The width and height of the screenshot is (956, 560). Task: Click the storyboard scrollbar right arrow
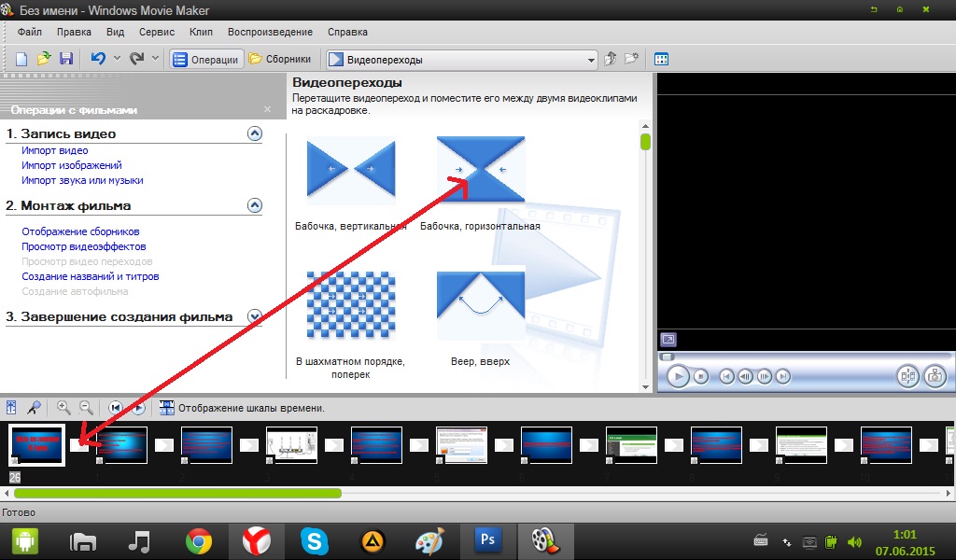(x=949, y=493)
